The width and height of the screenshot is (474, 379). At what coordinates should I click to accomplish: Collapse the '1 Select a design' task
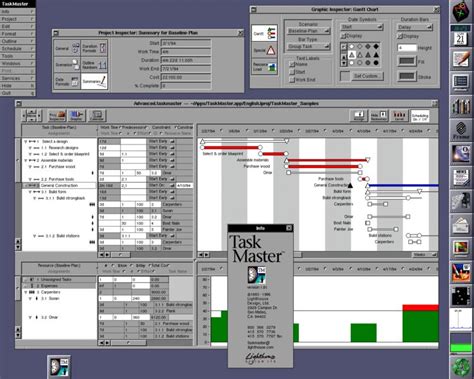25,142
